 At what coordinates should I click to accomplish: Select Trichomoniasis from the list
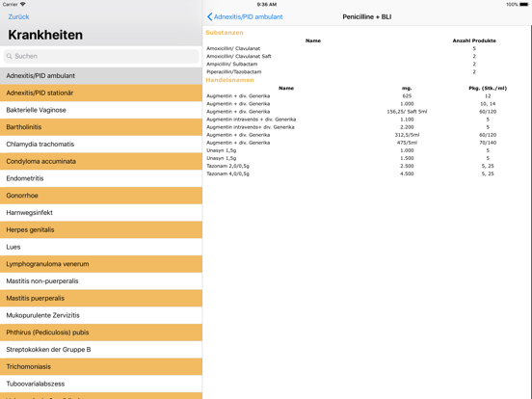point(101,367)
